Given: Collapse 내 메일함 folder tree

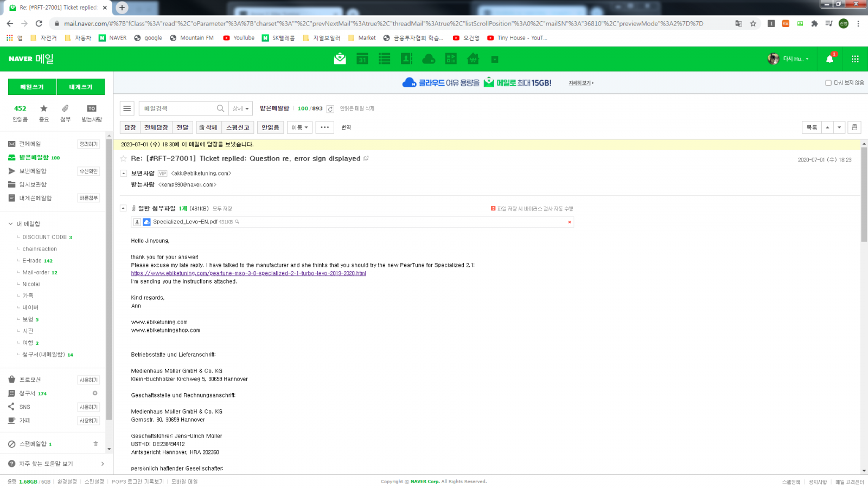Looking at the screenshot, I should [x=10, y=223].
